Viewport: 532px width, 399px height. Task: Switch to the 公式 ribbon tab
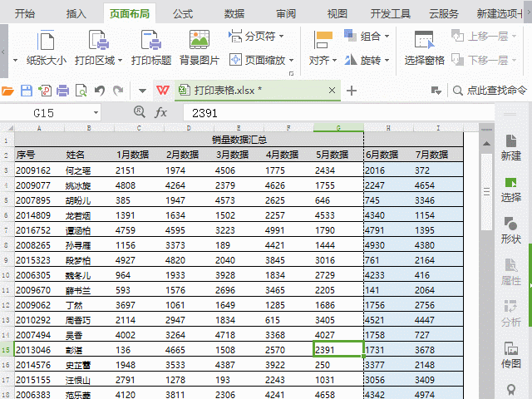(183, 14)
